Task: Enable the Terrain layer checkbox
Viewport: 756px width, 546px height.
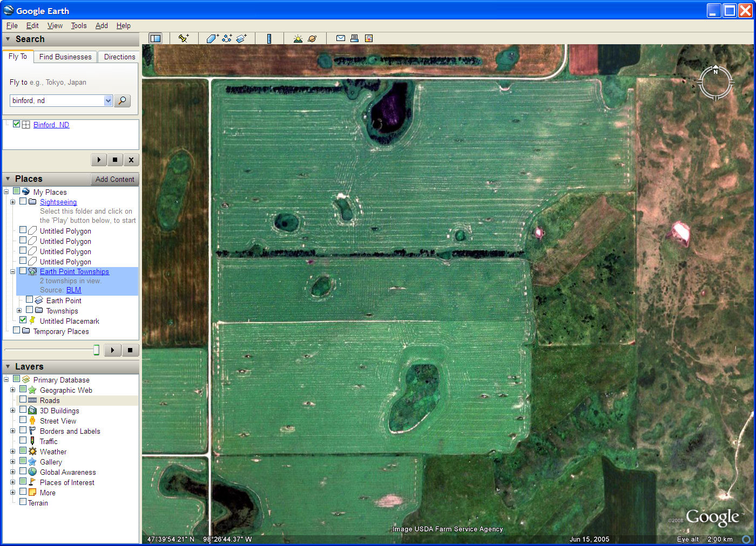Action: (23, 502)
